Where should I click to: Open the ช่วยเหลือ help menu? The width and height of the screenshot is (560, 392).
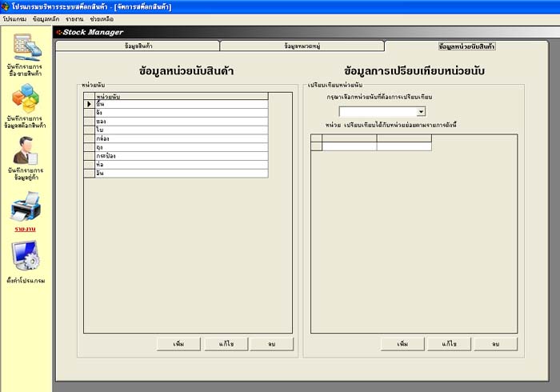[x=102, y=18]
